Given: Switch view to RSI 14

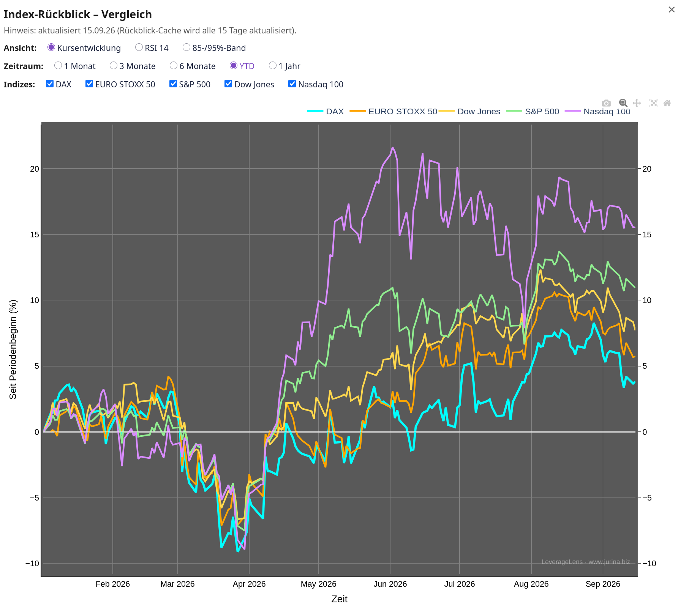Looking at the screenshot, I should point(139,47).
